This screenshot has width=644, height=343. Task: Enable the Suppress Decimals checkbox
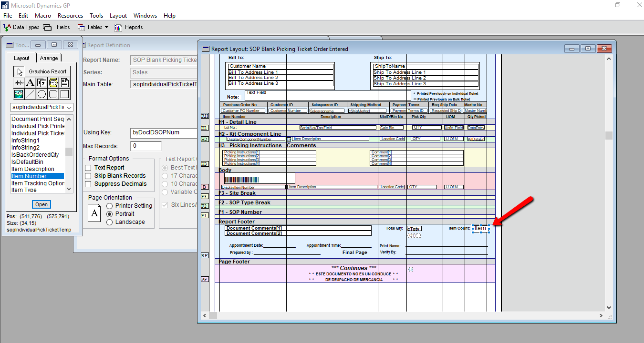(x=88, y=184)
